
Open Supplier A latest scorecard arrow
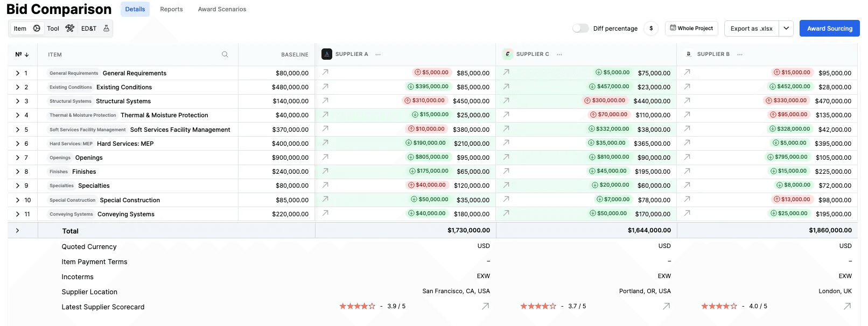tap(485, 306)
